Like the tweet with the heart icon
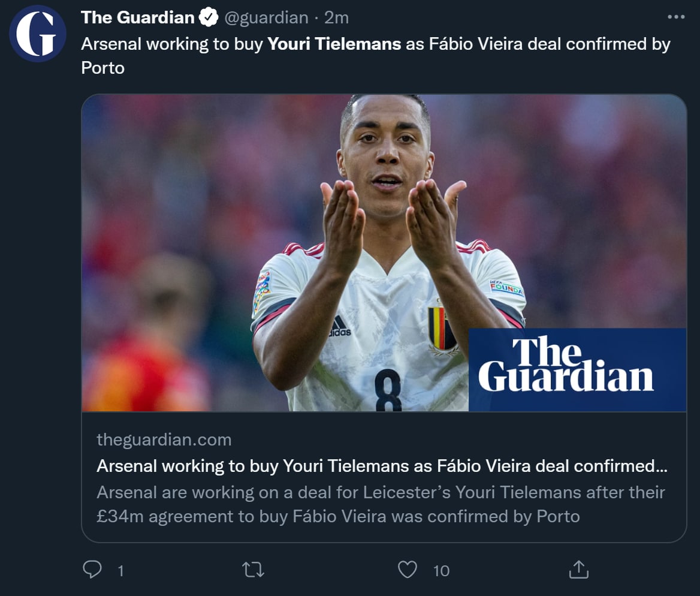700x596 pixels. coord(408,569)
